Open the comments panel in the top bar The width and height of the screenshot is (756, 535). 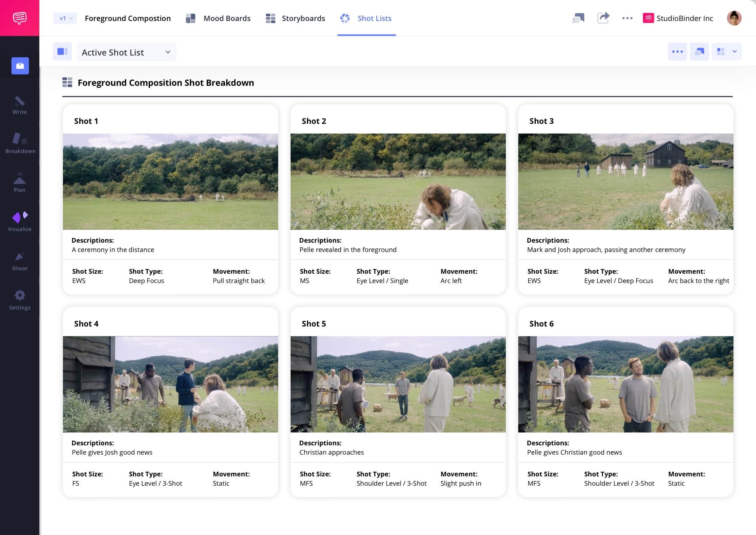pyautogui.click(x=578, y=18)
